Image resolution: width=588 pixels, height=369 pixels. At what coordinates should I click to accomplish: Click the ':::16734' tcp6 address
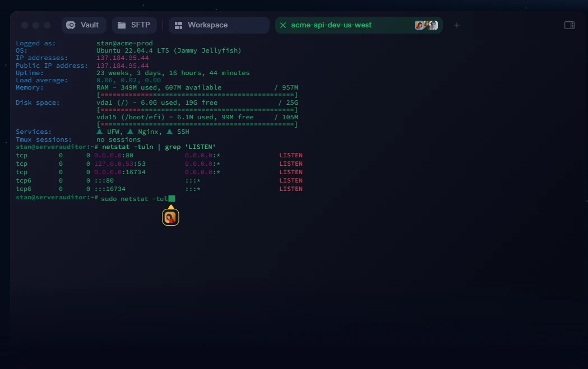pos(110,189)
